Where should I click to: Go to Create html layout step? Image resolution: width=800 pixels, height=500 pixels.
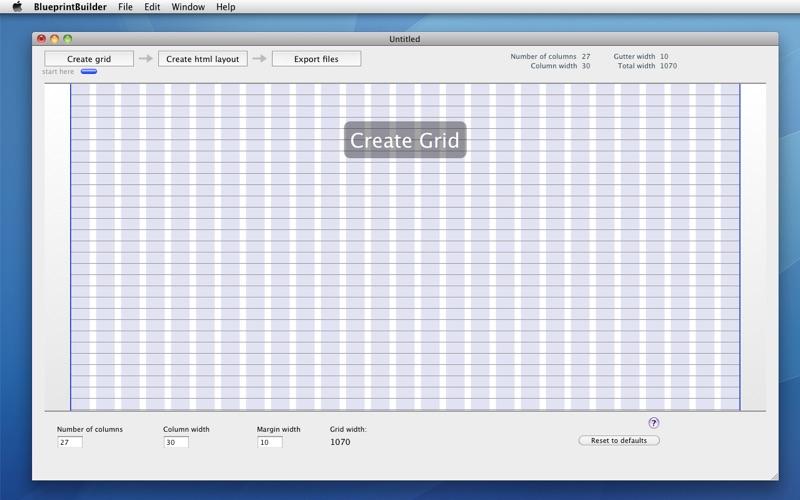point(203,59)
